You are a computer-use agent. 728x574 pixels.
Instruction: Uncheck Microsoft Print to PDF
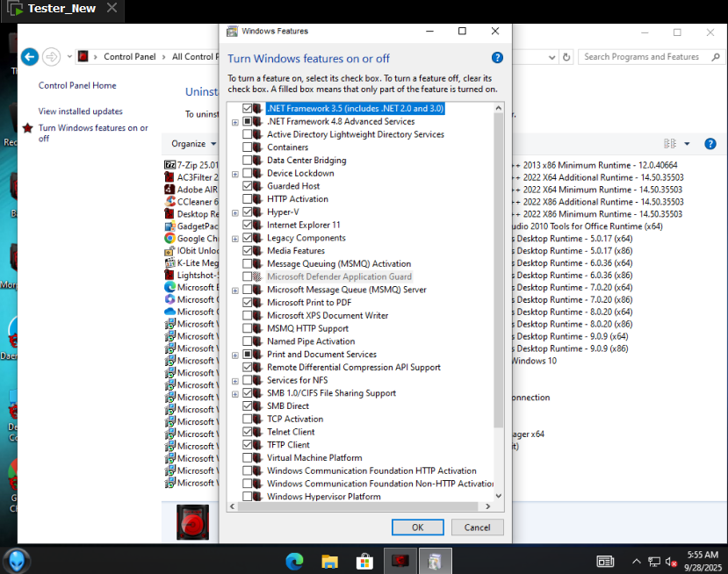tap(248, 303)
